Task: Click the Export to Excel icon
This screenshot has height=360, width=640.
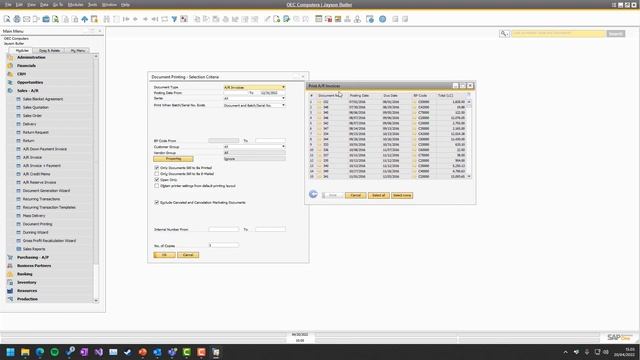Action: 55,19
